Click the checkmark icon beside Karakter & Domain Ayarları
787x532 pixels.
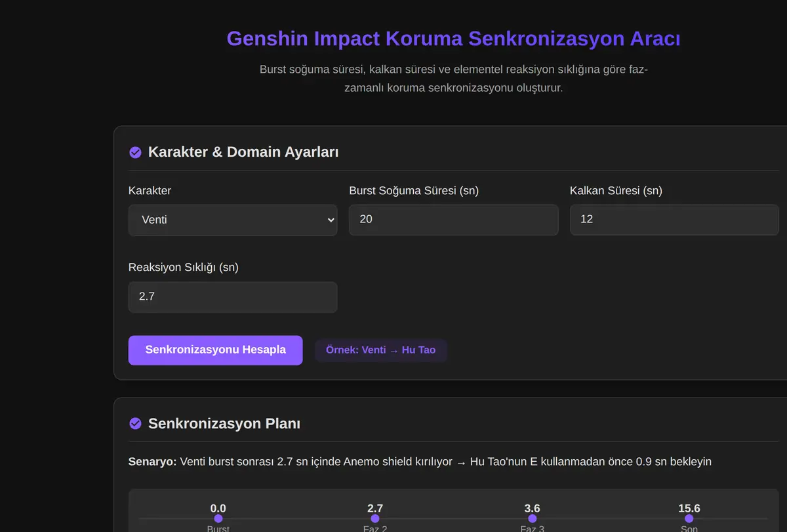tap(135, 153)
